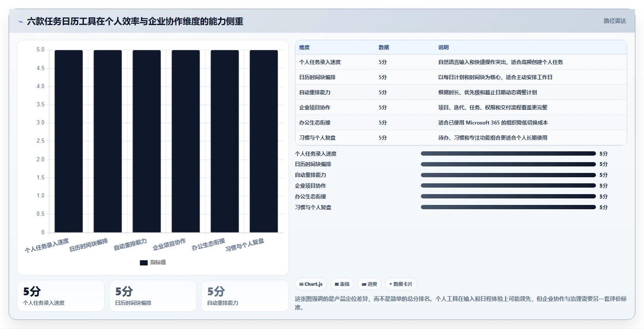Screen dimensions: 644x329
Task: Select 企业项目协作 cell in table
Action: (315, 108)
